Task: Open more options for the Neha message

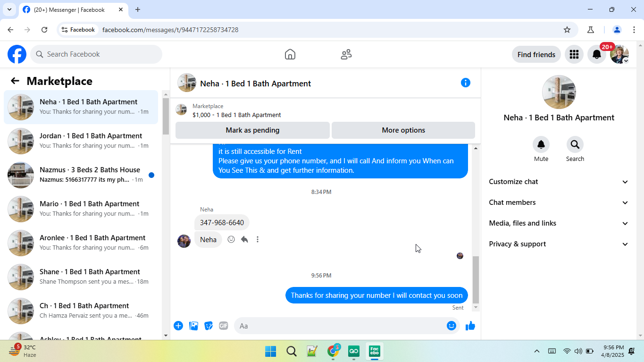Action: pos(258,239)
